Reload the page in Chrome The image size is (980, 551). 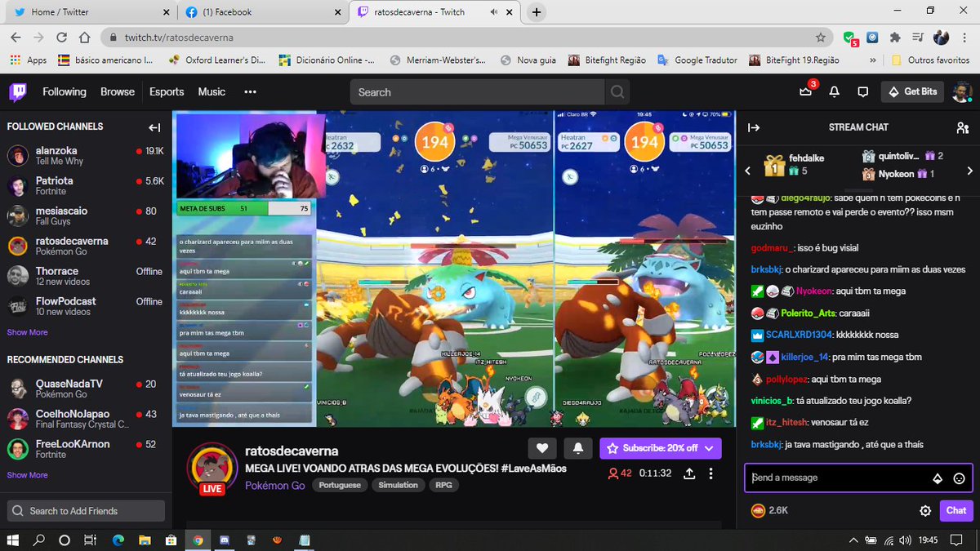click(61, 38)
